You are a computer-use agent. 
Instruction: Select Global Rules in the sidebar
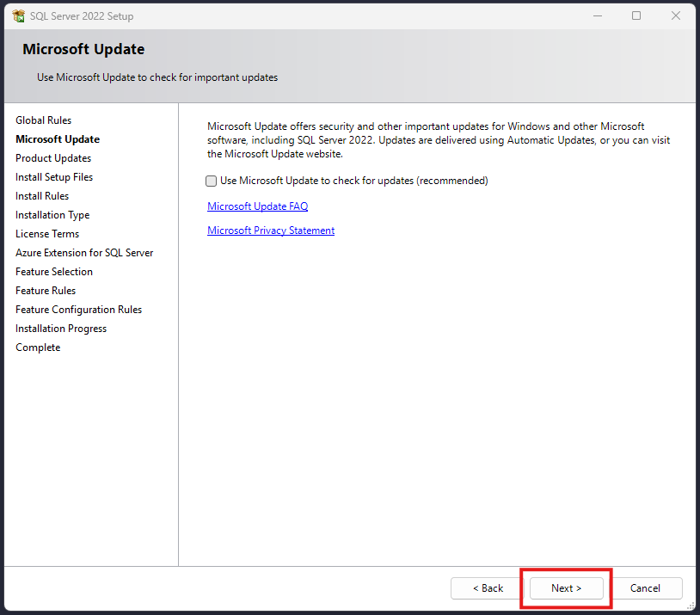click(x=44, y=120)
